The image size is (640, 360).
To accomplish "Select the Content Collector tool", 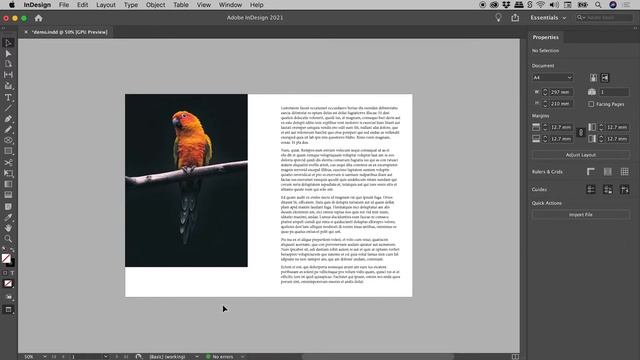I will 8,86.
